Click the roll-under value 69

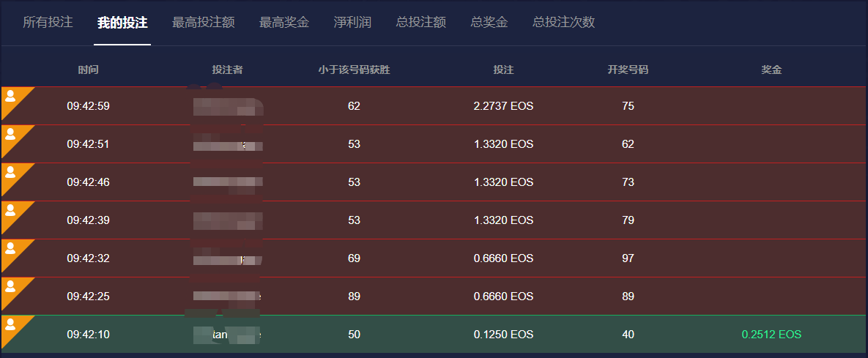[x=355, y=258]
